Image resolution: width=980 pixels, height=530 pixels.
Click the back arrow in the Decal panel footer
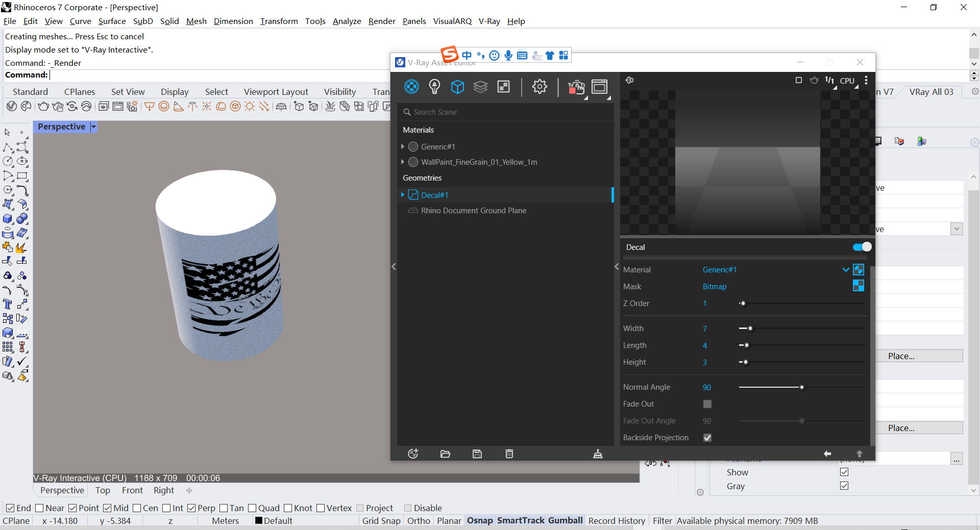827,453
